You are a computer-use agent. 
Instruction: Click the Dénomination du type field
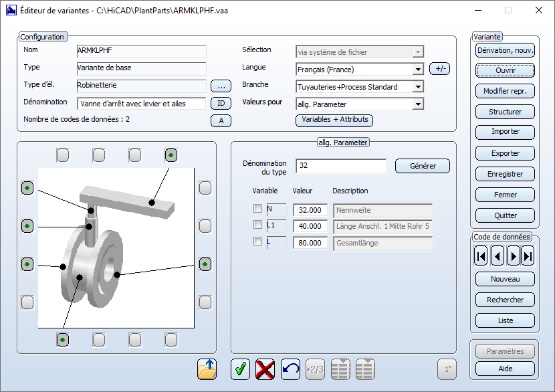point(341,166)
